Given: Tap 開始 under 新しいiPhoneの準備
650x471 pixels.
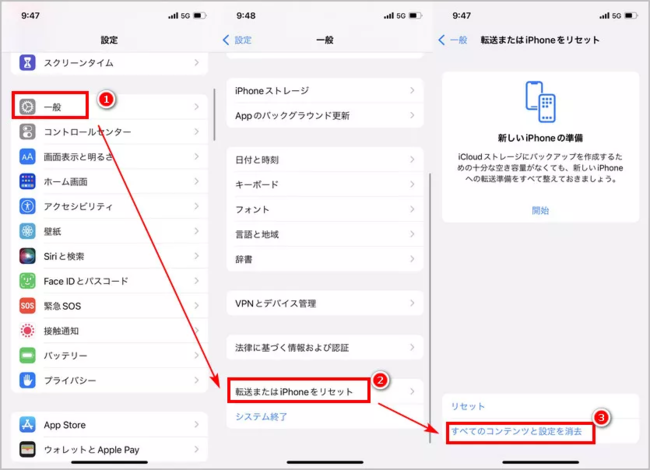Looking at the screenshot, I should (x=540, y=211).
